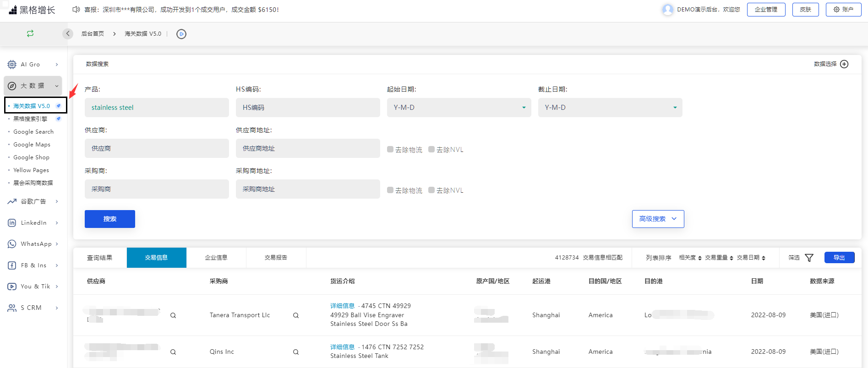This screenshot has height=368, width=868.
Task: Open the 截止日期 date dropdown
Action: coord(610,108)
